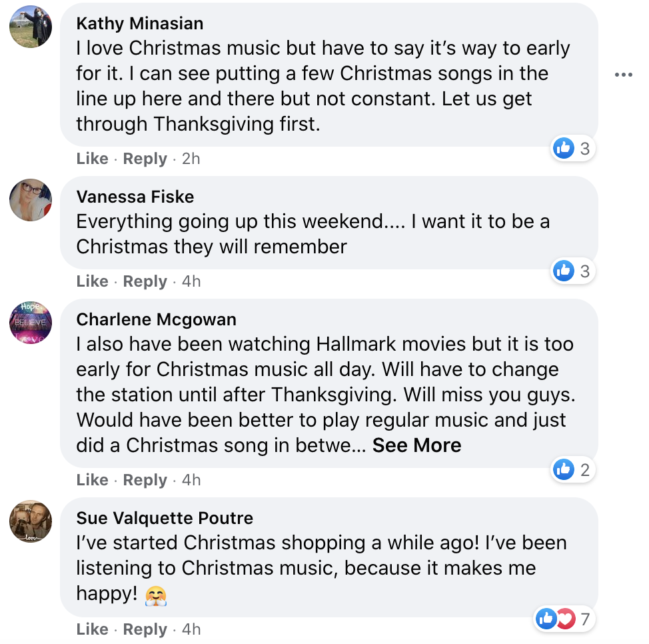
Task: Click like reaction count on Charlene's comment
Action: (573, 469)
